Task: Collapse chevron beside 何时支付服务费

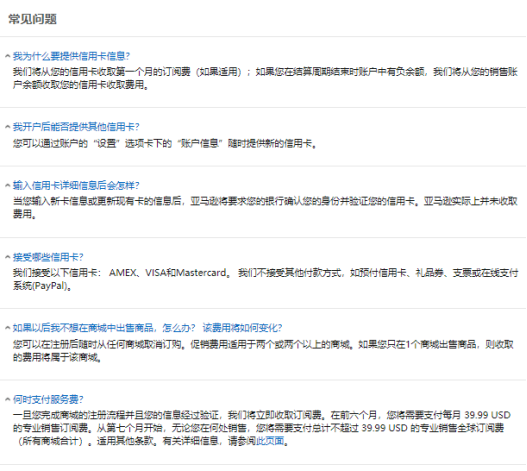Action: pyautogui.click(x=7, y=399)
